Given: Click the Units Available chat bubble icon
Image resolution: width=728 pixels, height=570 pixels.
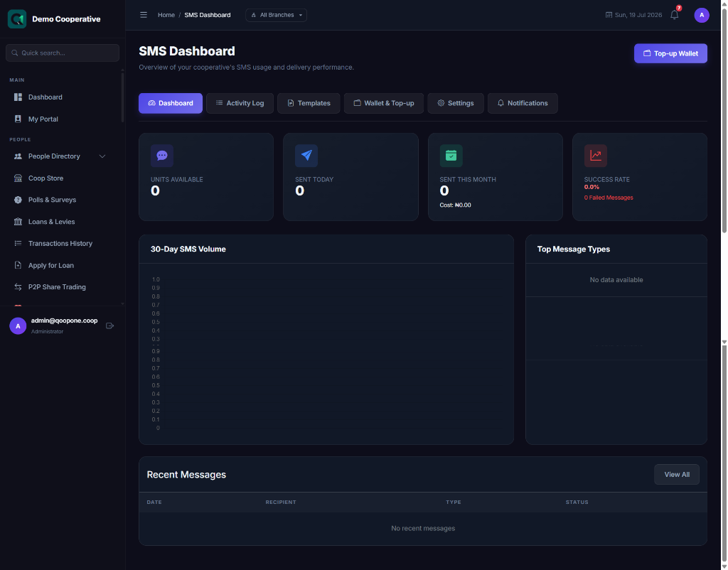Looking at the screenshot, I should (162, 156).
